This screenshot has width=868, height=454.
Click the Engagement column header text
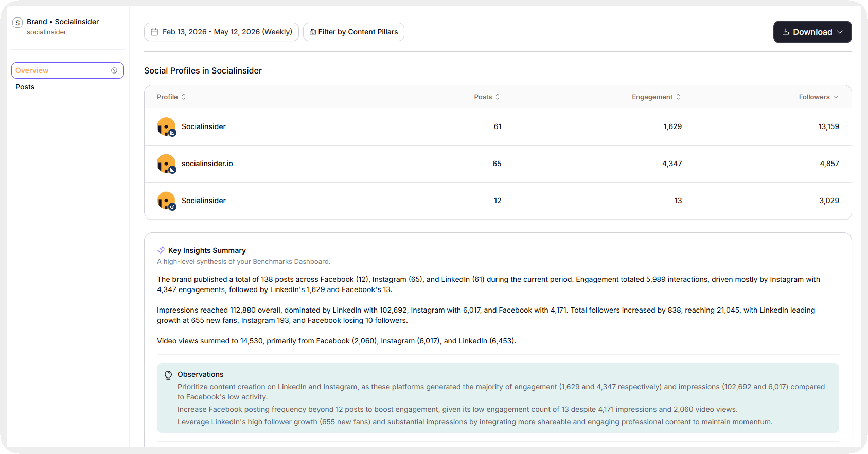point(652,97)
